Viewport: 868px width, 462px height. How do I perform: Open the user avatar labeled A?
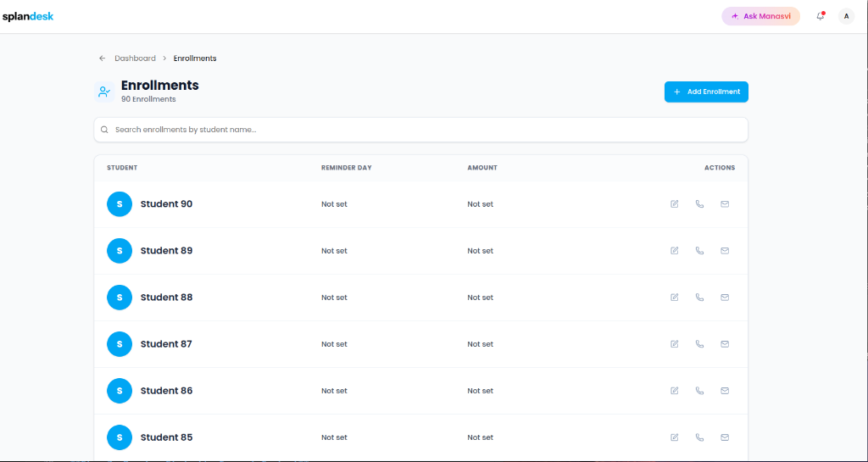coord(846,16)
